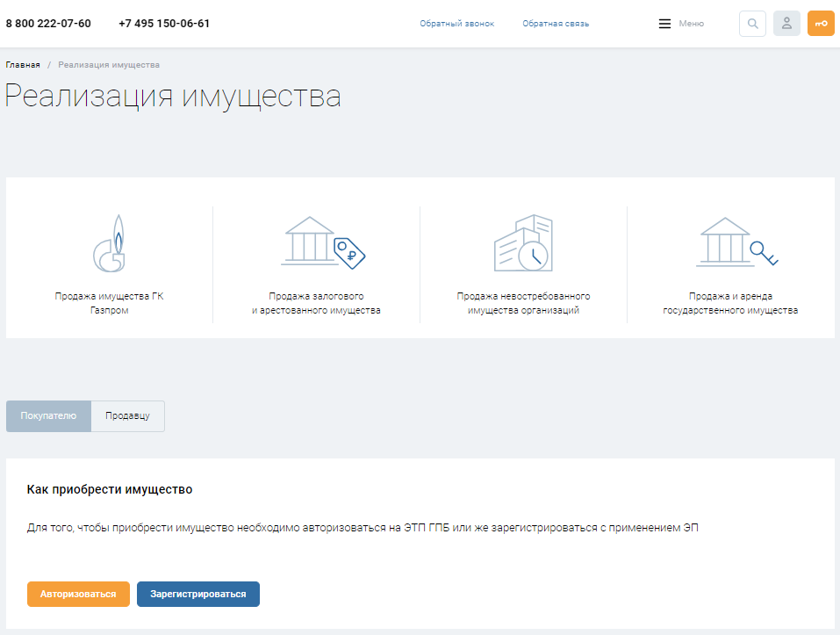The image size is (840, 635).
Task: Open Продажа и аренда государственного имущества
Action: 730,303
